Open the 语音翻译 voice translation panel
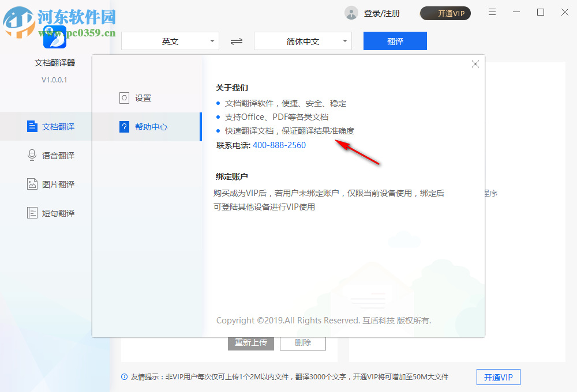The width and height of the screenshot is (577, 392). click(32, 155)
